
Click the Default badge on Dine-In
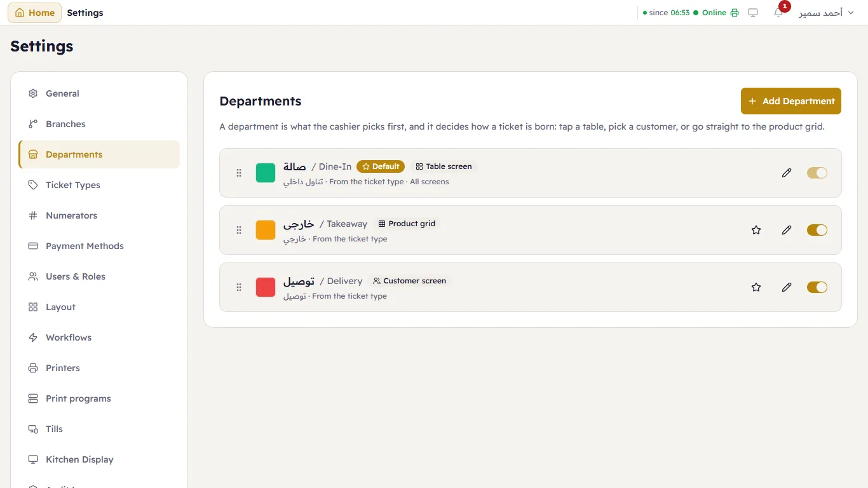click(381, 166)
